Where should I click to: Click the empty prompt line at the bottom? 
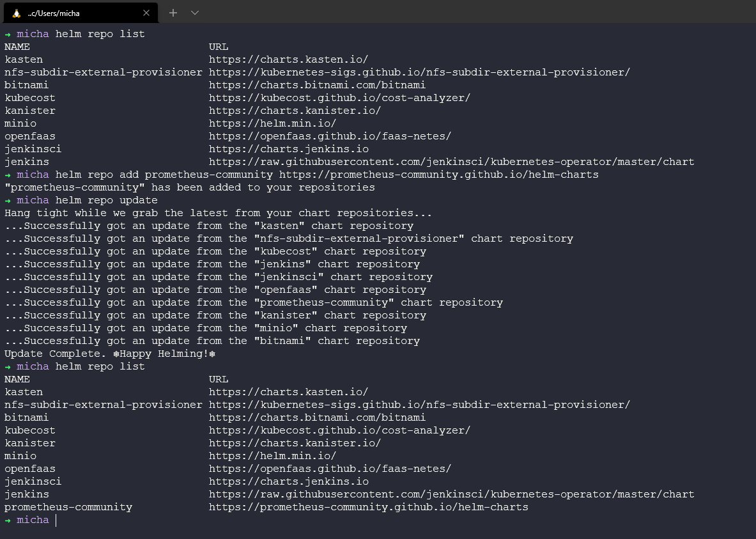click(256, 520)
